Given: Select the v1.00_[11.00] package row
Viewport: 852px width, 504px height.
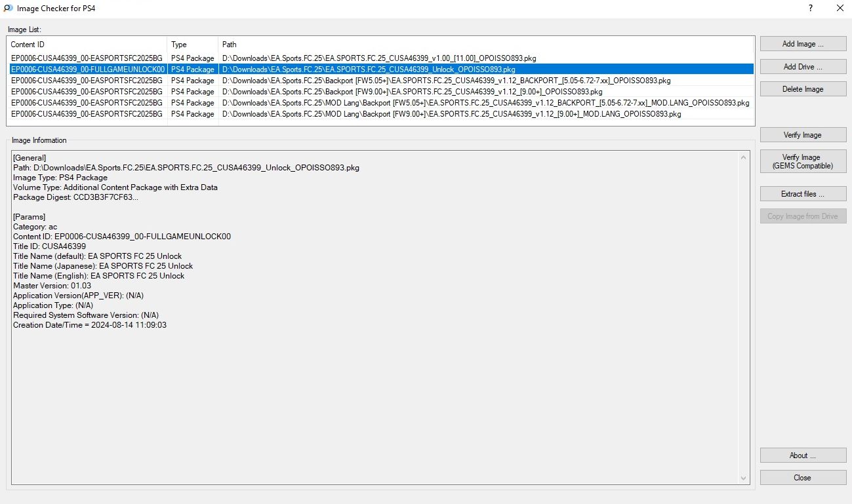Looking at the screenshot, I should click(380, 58).
